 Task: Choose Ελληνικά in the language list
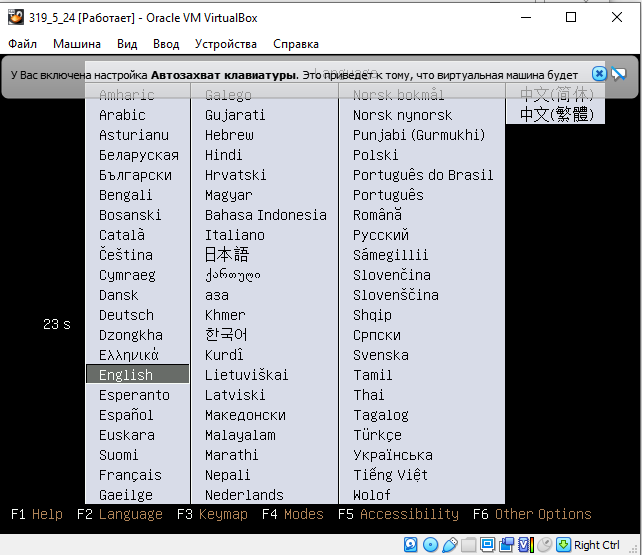(x=129, y=355)
